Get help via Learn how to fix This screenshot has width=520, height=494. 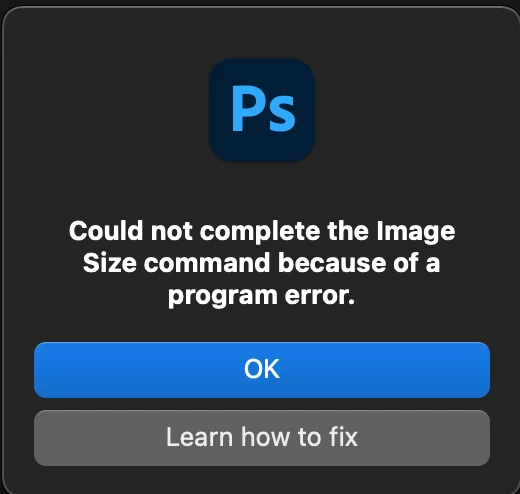pos(262,438)
